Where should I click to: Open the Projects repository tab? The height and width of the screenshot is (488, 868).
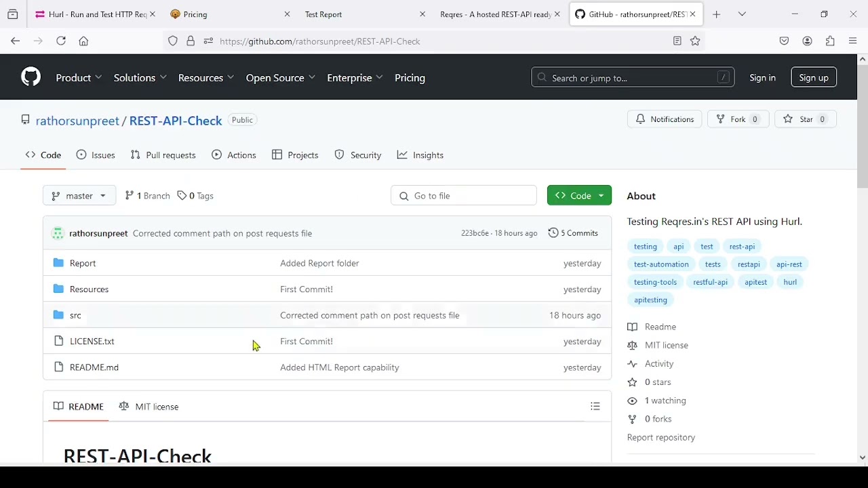click(295, 155)
